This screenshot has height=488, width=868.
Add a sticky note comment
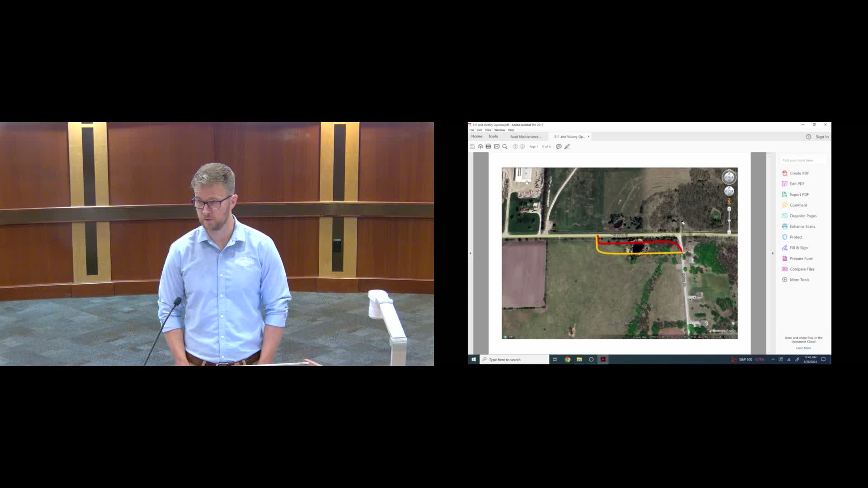[559, 146]
